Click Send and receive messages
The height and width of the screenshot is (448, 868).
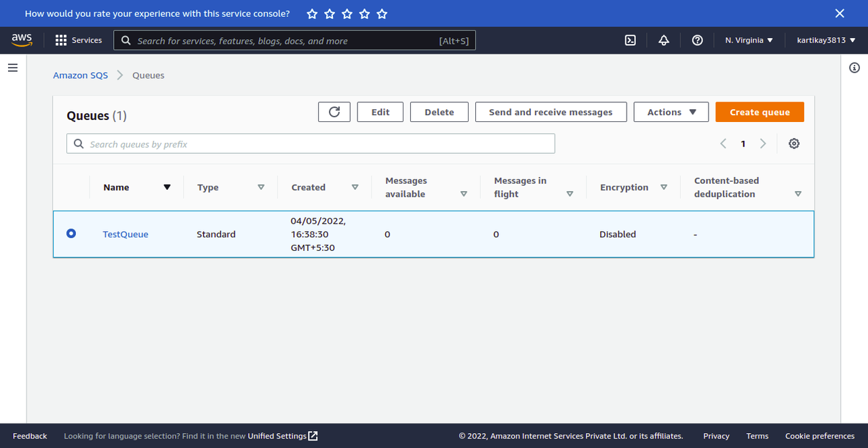551,113
